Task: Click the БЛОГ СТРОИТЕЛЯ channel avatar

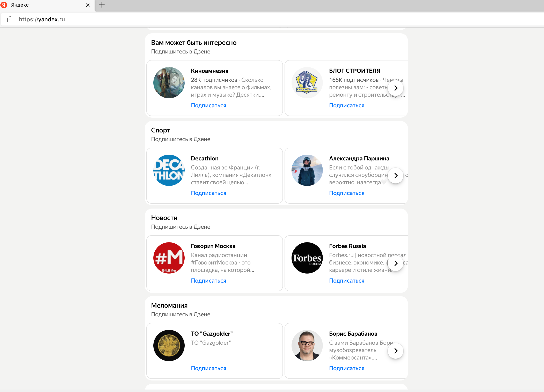Action: point(307,82)
